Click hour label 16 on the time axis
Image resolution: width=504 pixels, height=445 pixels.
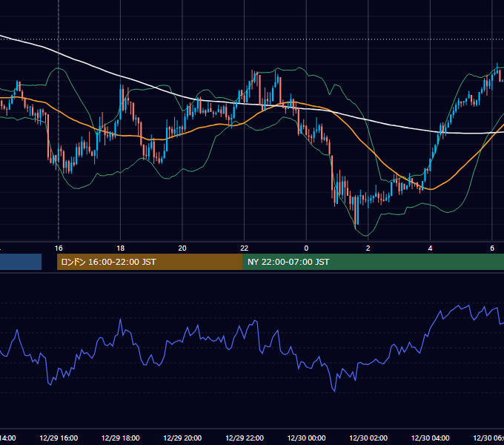tap(59, 248)
